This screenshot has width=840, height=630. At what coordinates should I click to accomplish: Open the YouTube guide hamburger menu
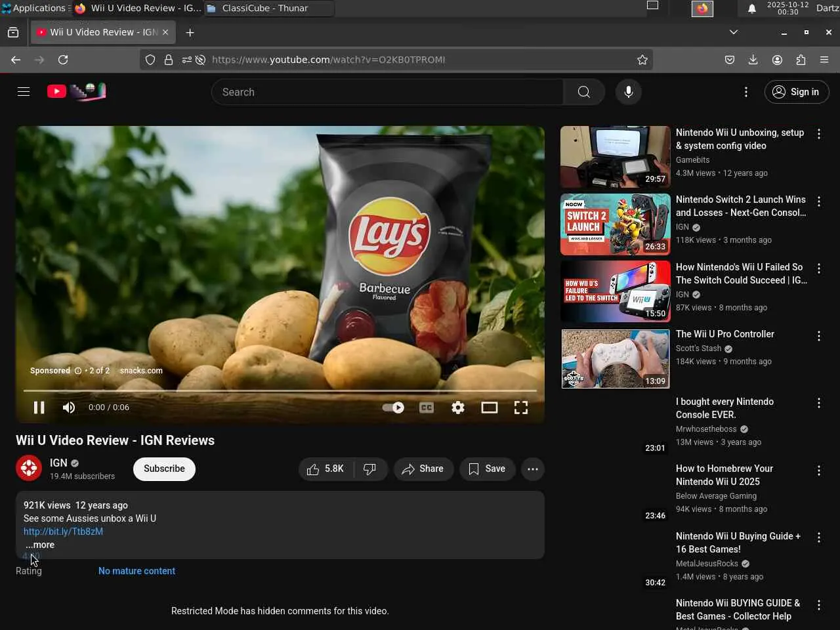coord(24,92)
